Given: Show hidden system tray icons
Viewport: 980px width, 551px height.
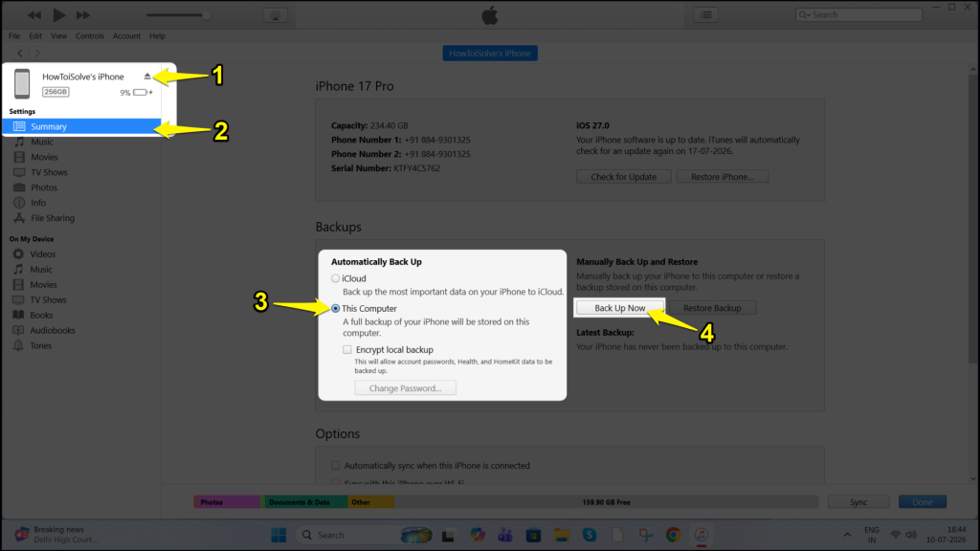Looking at the screenshot, I should click(847, 536).
